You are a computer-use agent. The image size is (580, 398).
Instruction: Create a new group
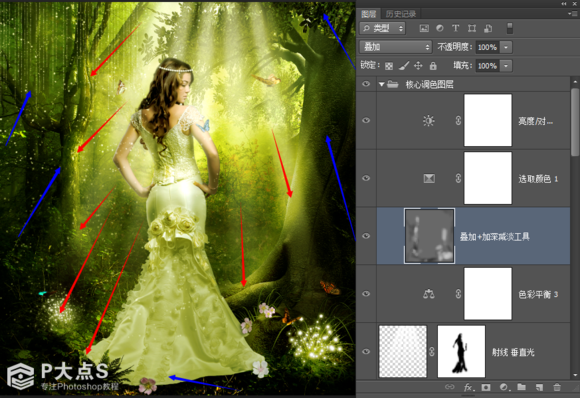click(x=522, y=387)
